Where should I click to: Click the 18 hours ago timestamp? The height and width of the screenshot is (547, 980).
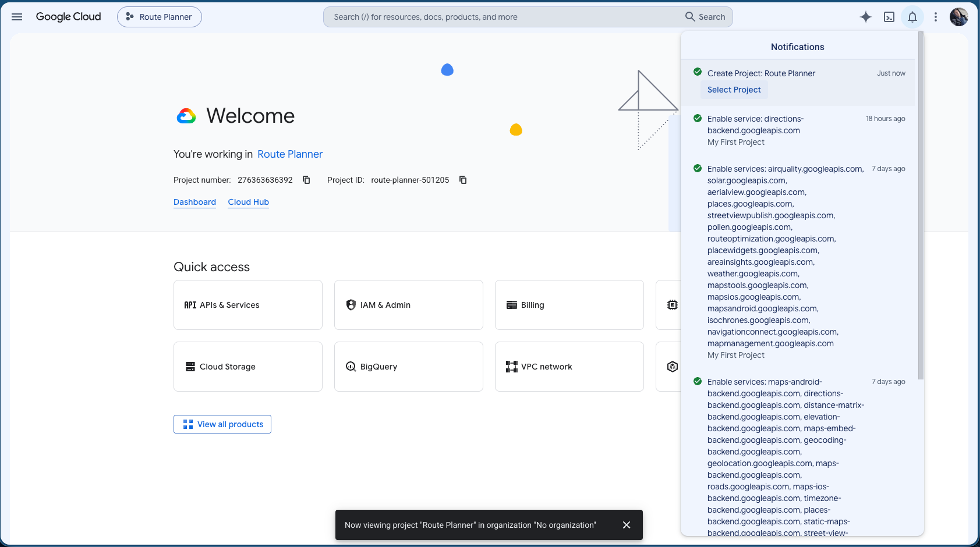[885, 119]
